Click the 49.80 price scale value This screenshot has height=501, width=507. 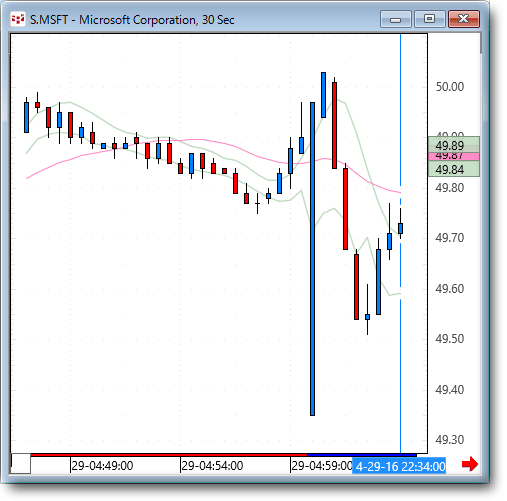tap(450, 188)
